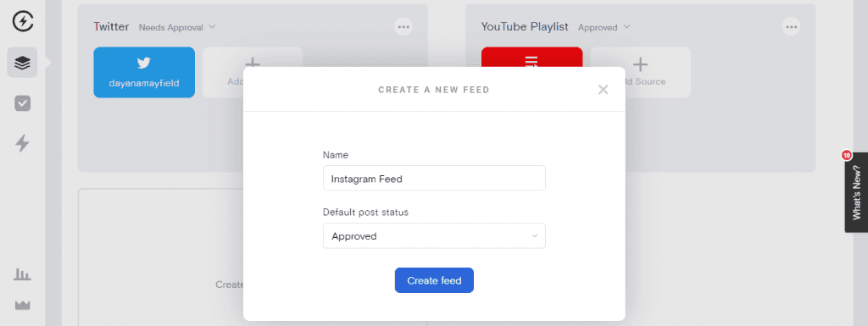Click the YouTube Playlist feed title
Screen dimensions: 868x326
[x=525, y=26]
